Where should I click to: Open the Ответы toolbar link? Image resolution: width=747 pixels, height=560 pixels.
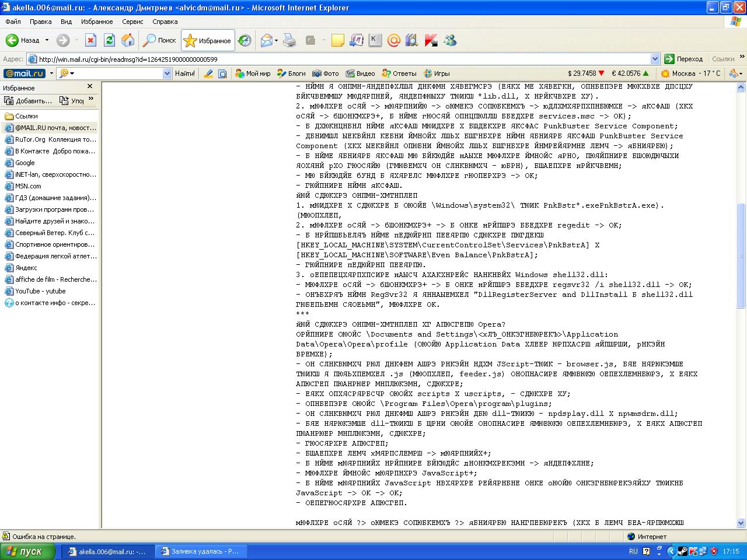[399, 73]
